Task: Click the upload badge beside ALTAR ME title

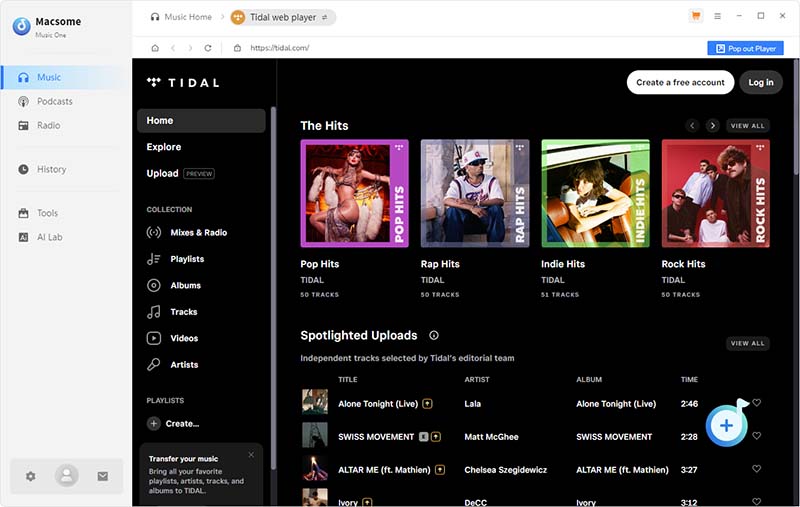Action: coord(440,470)
